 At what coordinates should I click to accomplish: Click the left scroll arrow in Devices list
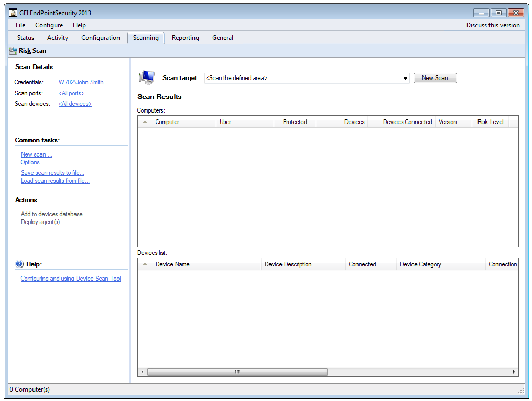pyautogui.click(x=142, y=372)
